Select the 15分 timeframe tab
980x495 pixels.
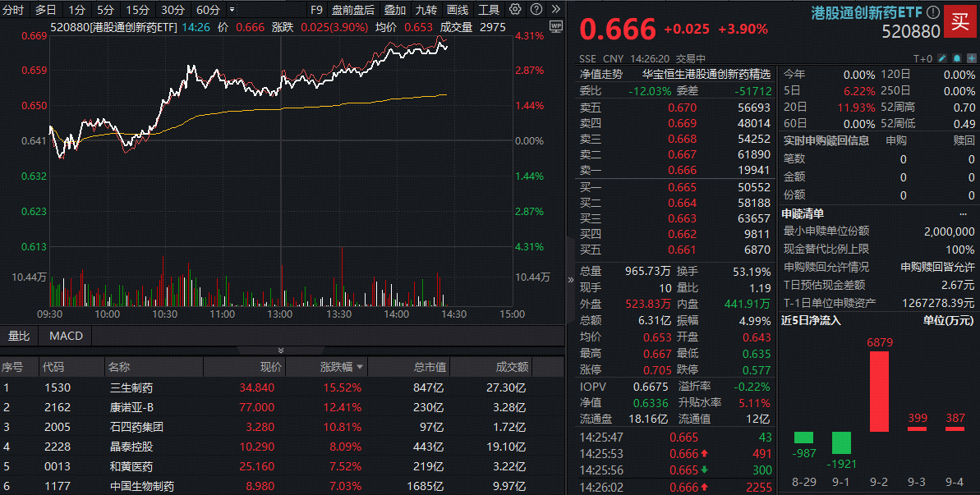137,10
